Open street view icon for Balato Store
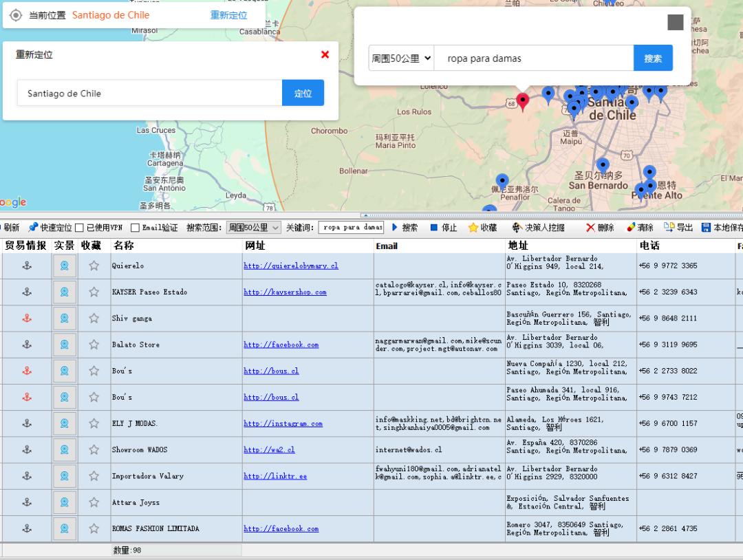Image resolution: width=743 pixels, height=560 pixels. (x=65, y=345)
